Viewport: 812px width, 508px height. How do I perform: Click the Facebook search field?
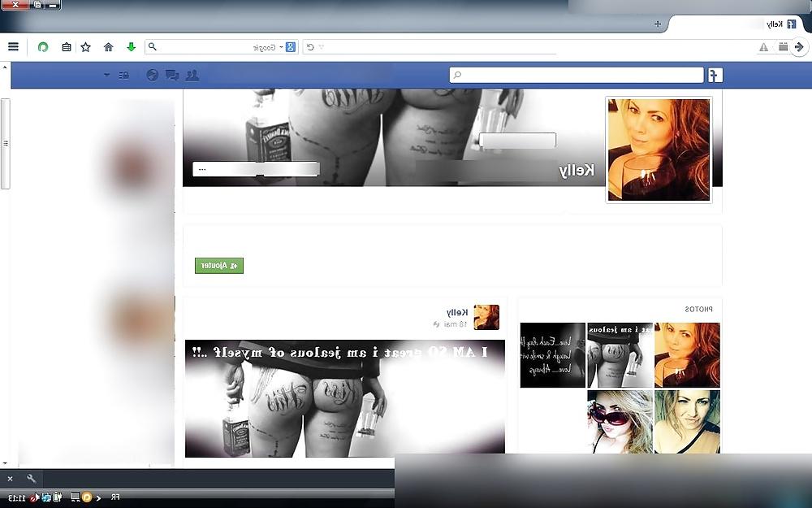(577, 75)
